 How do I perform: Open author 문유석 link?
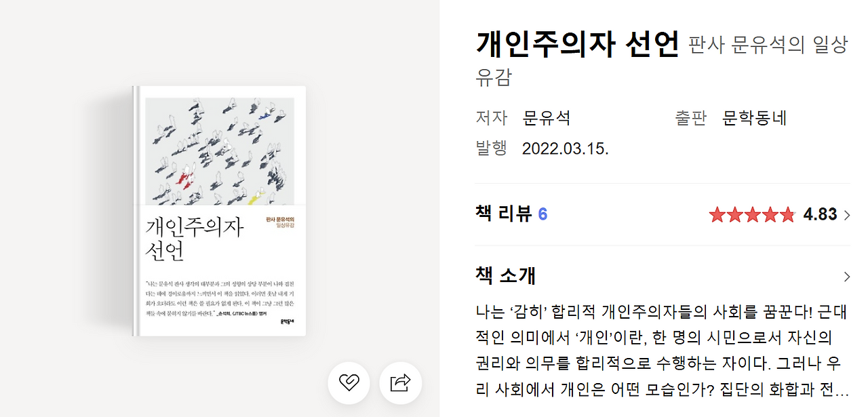click(x=547, y=118)
